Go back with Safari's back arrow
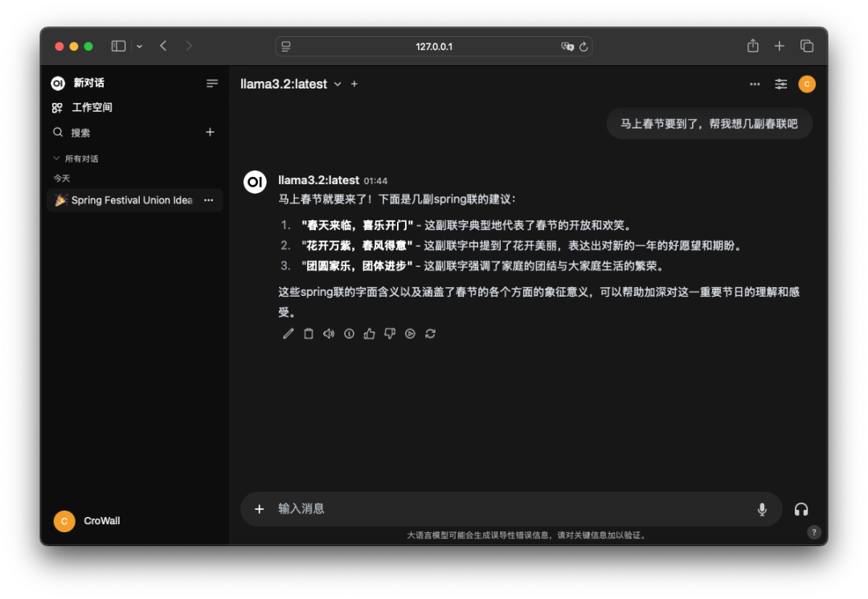Viewport: 868px width, 599px height. [163, 46]
